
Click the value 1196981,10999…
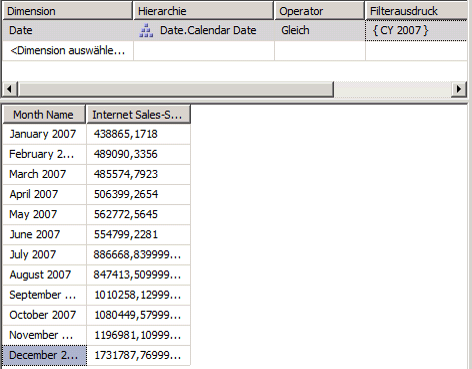click(138, 335)
